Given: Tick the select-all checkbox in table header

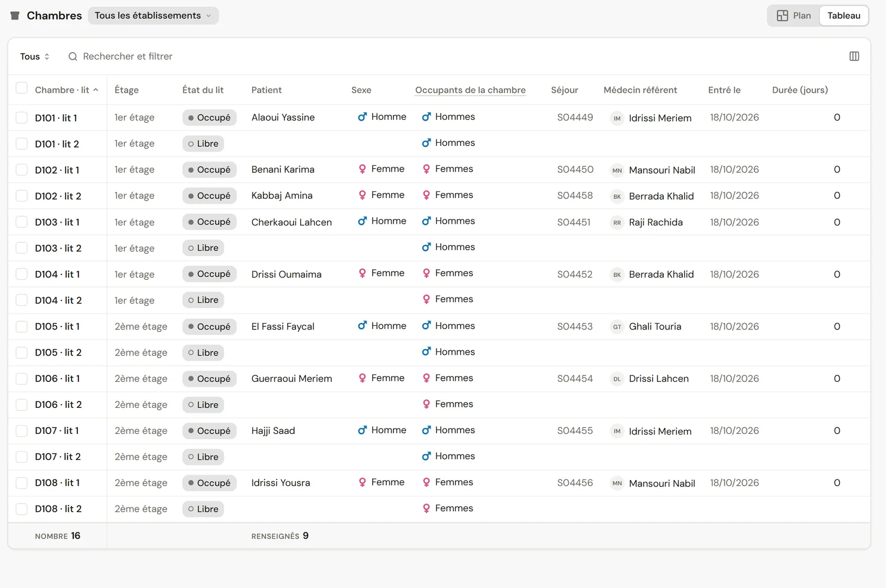Looking at the screenshot, I should point(22,89).
